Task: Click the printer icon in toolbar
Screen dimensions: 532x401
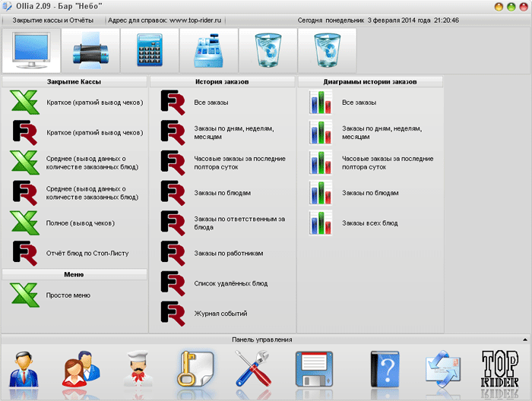Action: click(x=90, y=51)
